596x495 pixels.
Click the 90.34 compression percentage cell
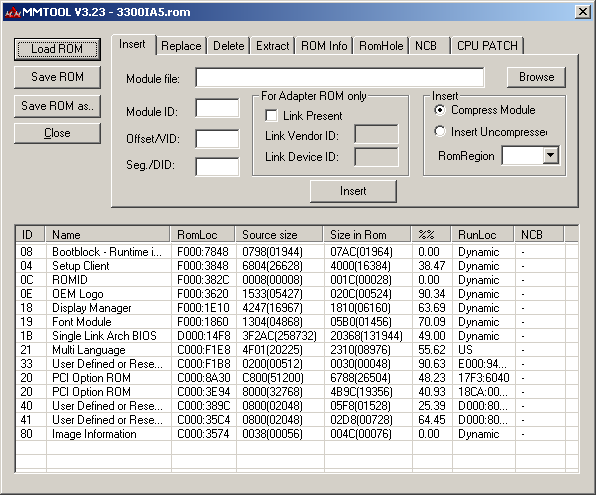click(432, 294)
